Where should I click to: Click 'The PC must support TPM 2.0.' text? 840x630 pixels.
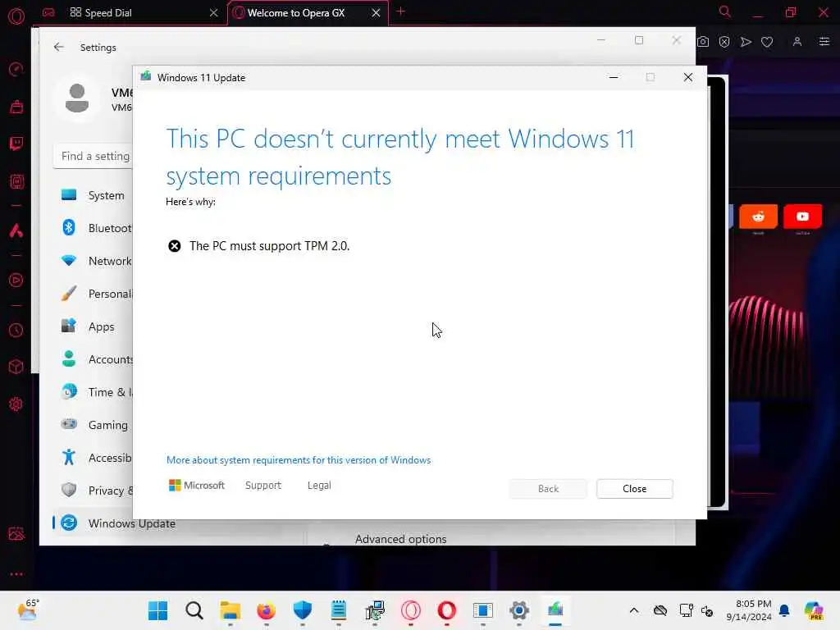(269, 246)
